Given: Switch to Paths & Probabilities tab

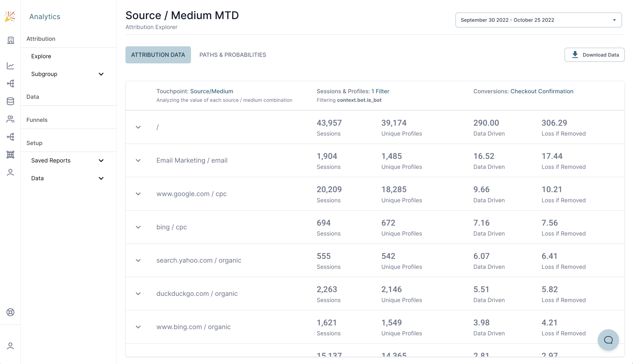Looking at the screenshot, I should click(x=233, y=55).
